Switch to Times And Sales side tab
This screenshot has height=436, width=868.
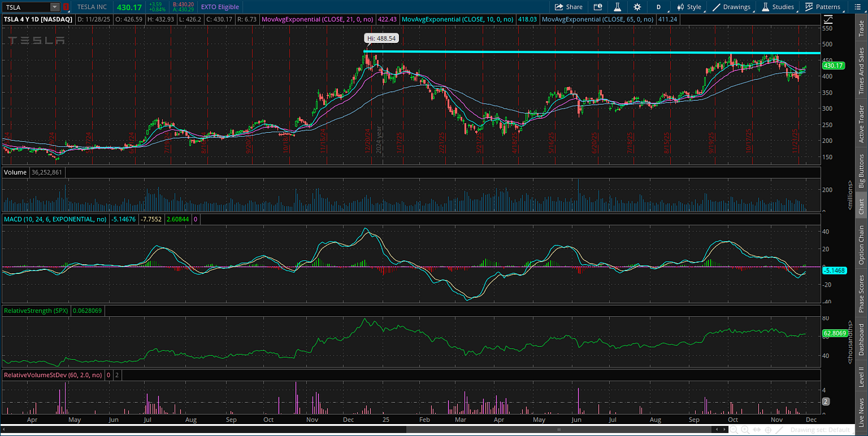click(860, 70)
